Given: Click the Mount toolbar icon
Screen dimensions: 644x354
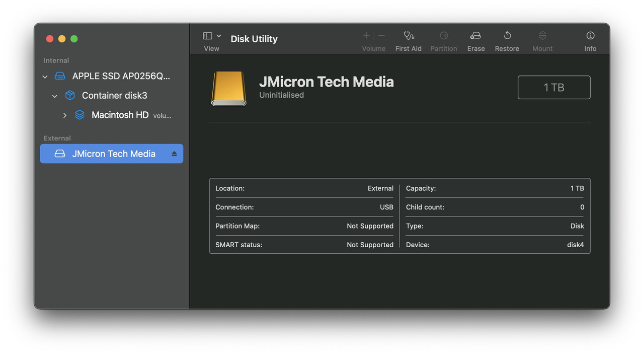Looking at the screenshot, I should 542,35.
